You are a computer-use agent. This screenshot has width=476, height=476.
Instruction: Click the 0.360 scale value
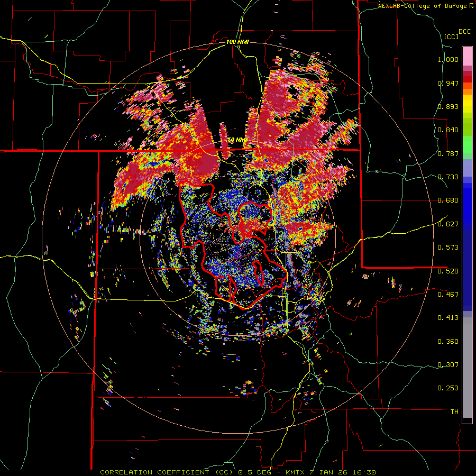click(x=448, y=342)
